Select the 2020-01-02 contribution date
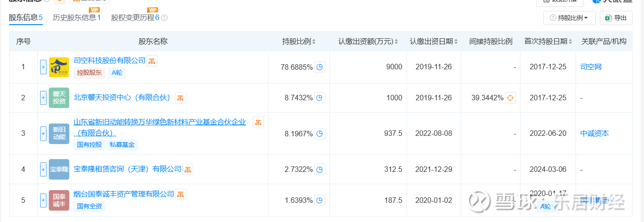The image size is (644, 222). pyautogui.click(x=434, y=200)
